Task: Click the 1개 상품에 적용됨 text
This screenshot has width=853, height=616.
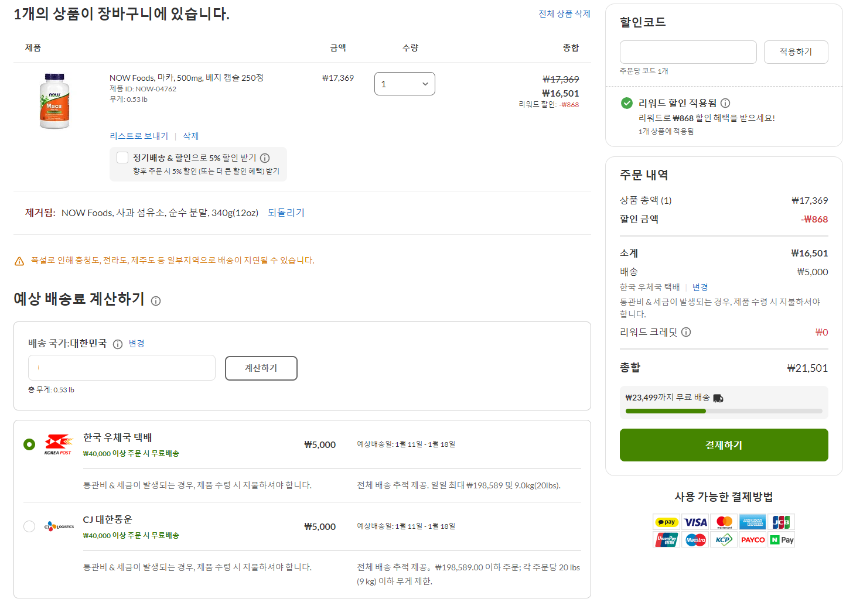Action: tap(666, 132)
